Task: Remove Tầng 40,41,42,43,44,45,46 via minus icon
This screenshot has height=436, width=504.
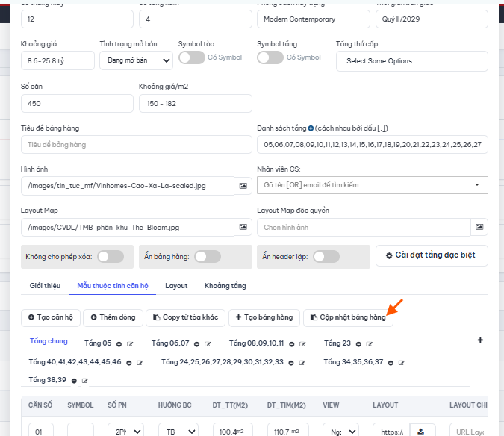Action: (x=129, y=363)
